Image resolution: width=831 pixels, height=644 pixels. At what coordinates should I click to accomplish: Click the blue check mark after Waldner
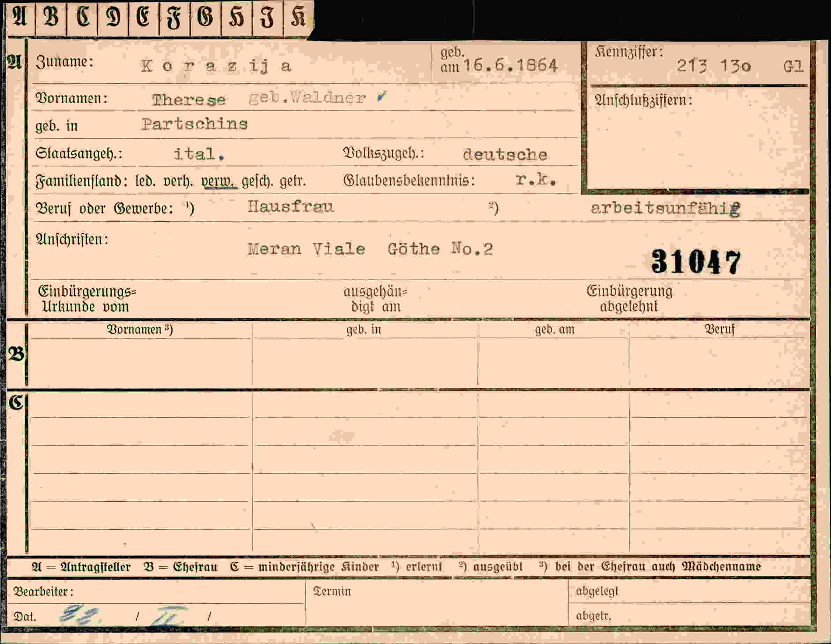pos(381,97)
